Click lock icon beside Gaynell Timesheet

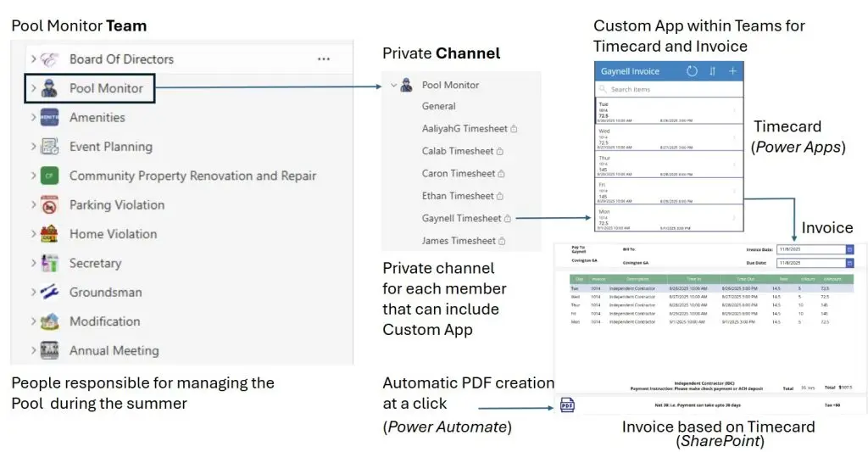click(507, 218)
